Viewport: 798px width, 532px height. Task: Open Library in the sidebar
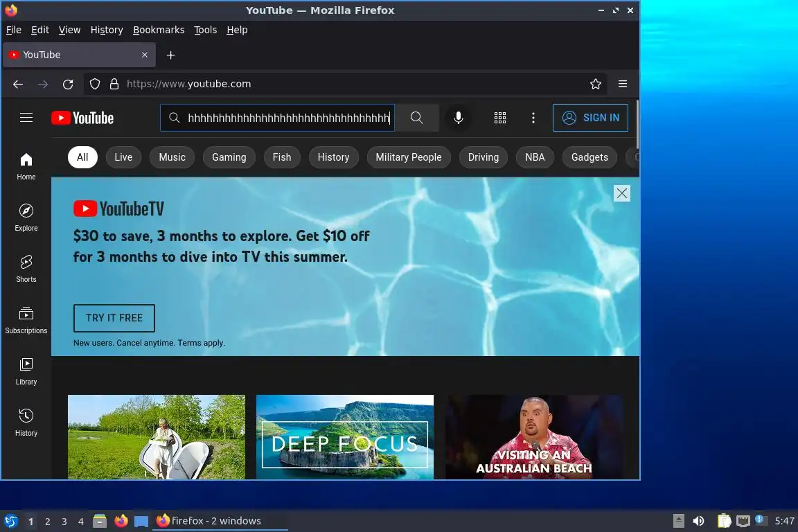[26, 371]
